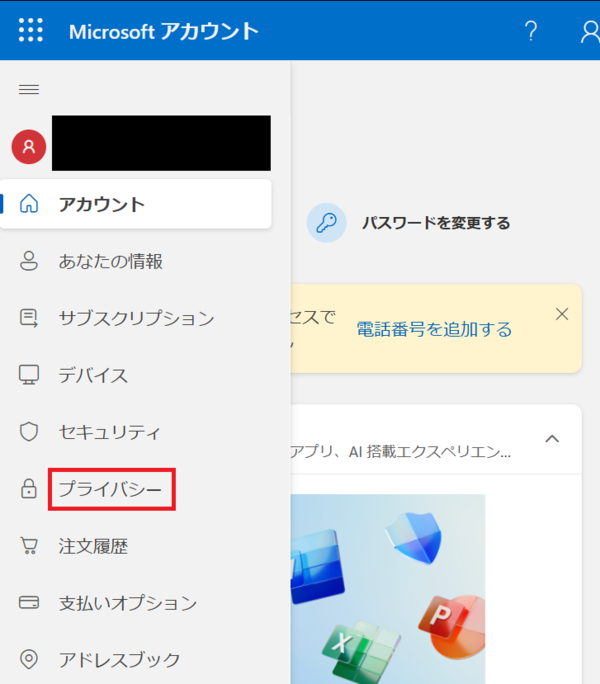600x684 pixels.
Task: Select アカウント in the sidebar
Action: tap(136, 204)
